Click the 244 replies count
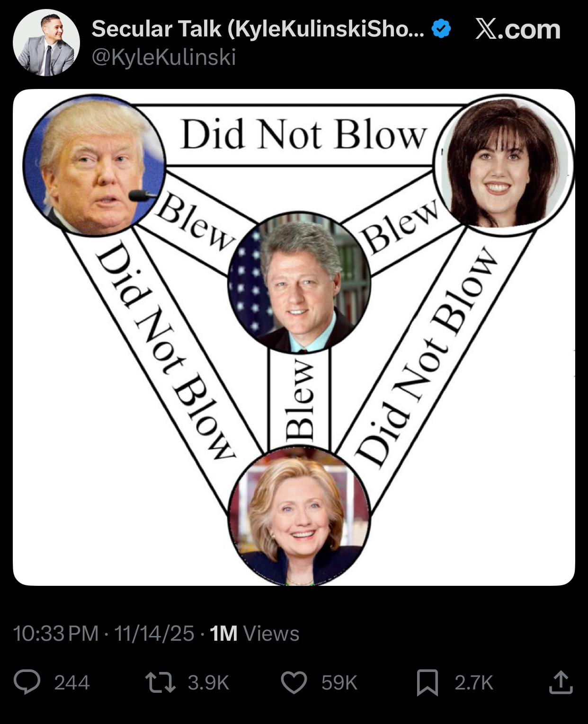 coord(72,683)
